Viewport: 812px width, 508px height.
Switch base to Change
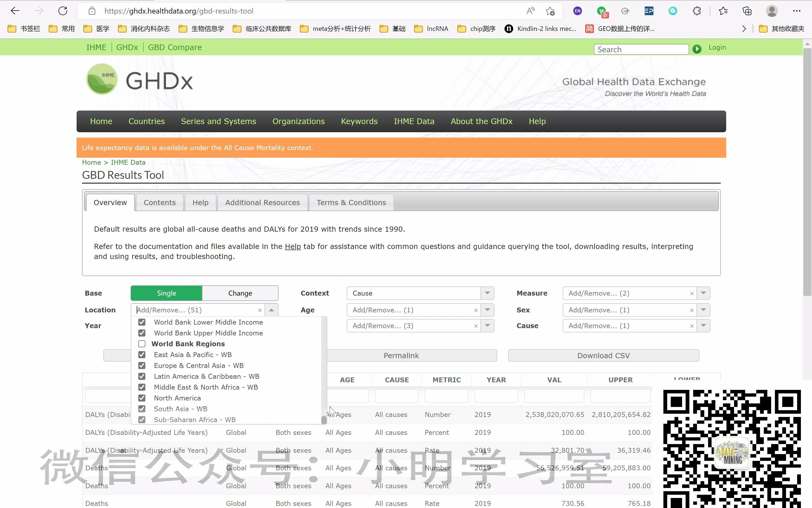coord(240,293)
